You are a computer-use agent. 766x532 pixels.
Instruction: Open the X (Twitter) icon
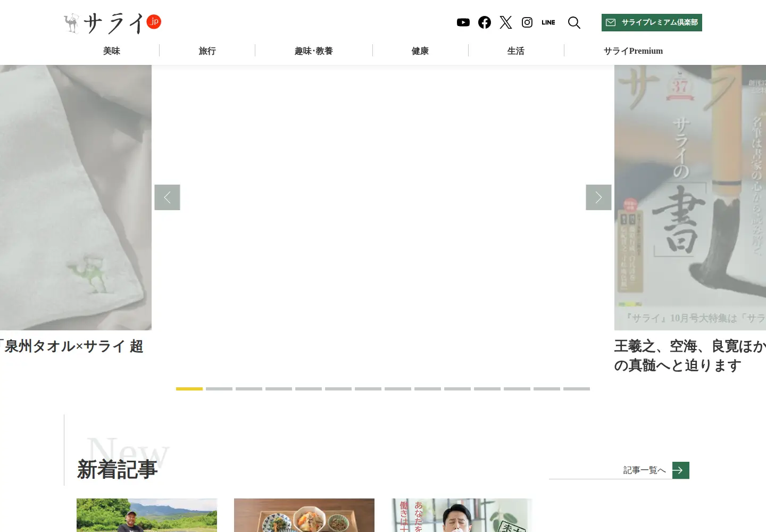point(506,22)
